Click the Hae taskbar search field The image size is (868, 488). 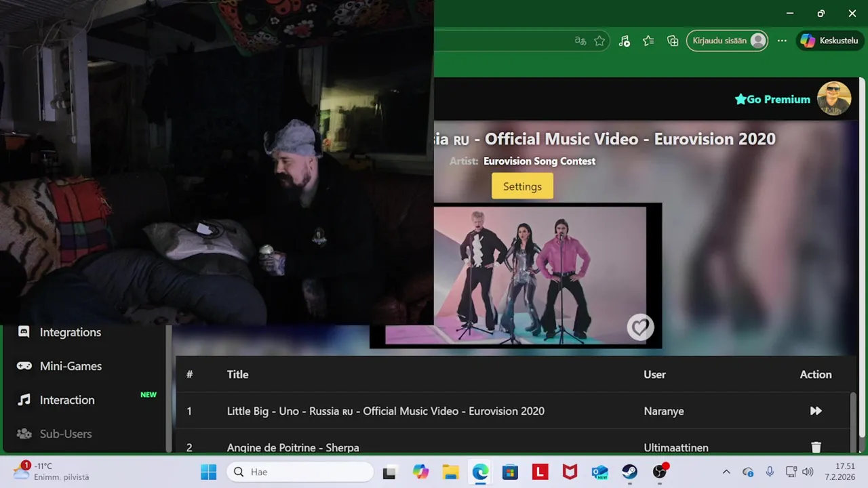pyautogui.click(x=300, y=472)
